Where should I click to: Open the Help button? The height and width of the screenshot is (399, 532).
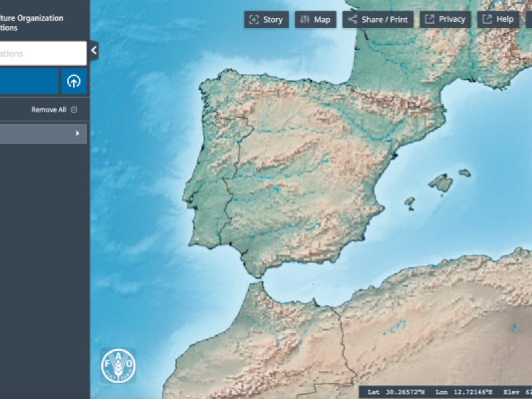pyautogui.click(x=498, y=19)
